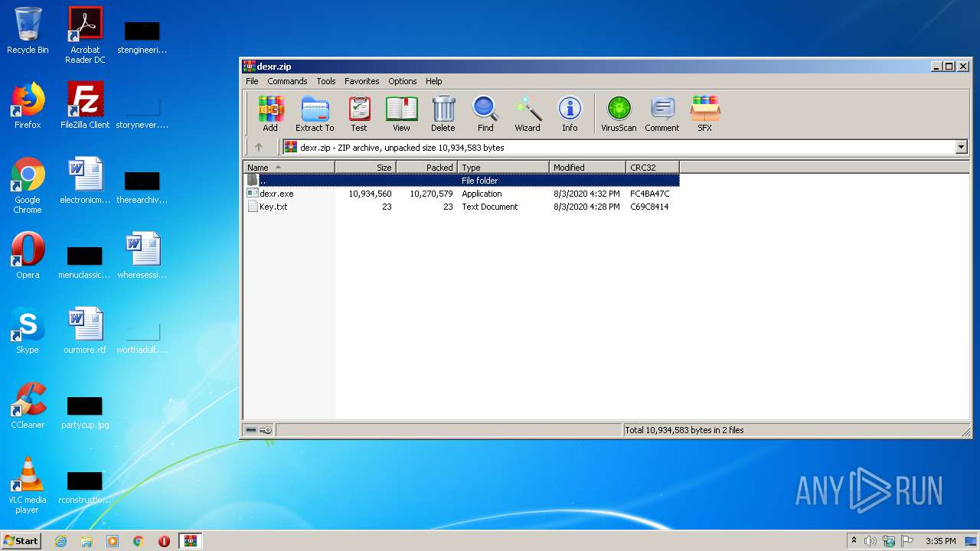
Task: Click the Action Center flag tray icon
Action: [907, 541]
